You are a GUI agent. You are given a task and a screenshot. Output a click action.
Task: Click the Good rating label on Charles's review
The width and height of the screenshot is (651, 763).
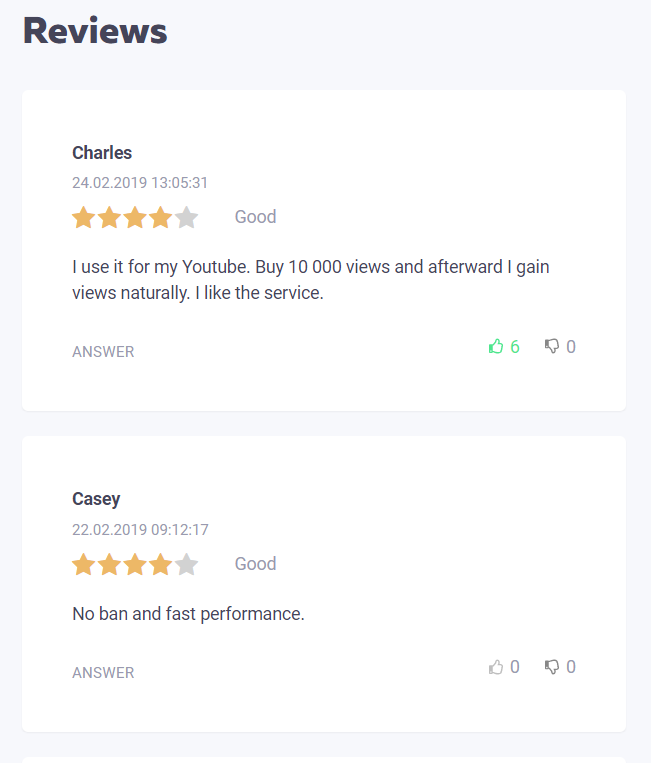255,217
